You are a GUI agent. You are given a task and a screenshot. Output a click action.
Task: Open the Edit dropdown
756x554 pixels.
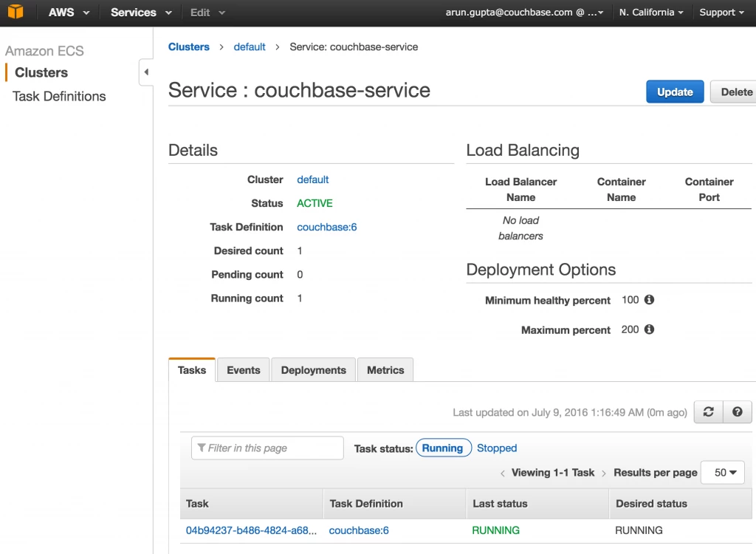pyautogui.click(x=207, y=13)
